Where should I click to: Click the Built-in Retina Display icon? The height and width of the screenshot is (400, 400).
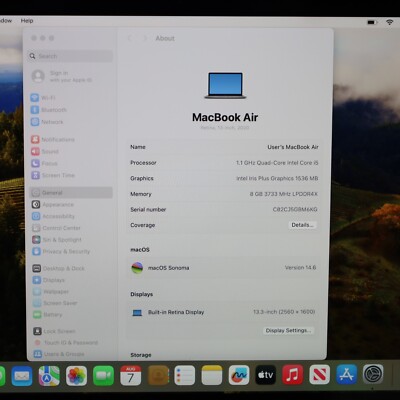(x=137, y=313)
